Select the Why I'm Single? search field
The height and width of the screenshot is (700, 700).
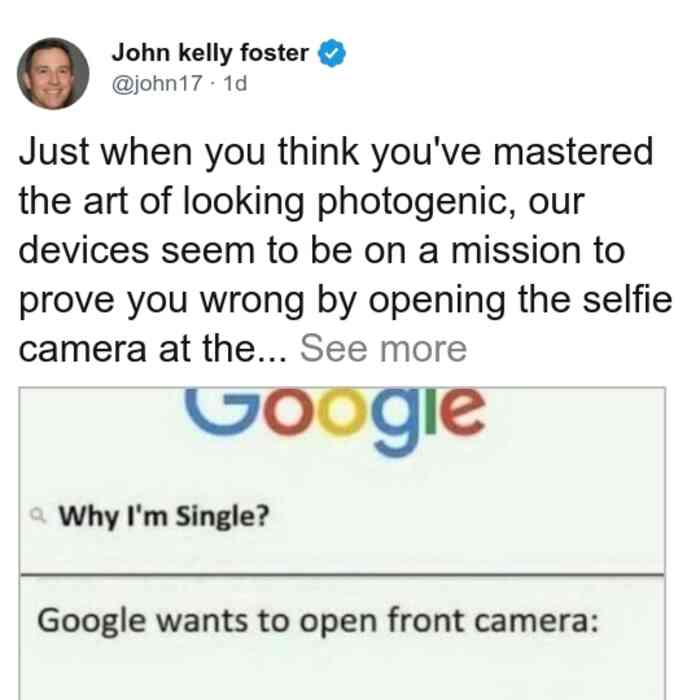click(x=342, y=516)
